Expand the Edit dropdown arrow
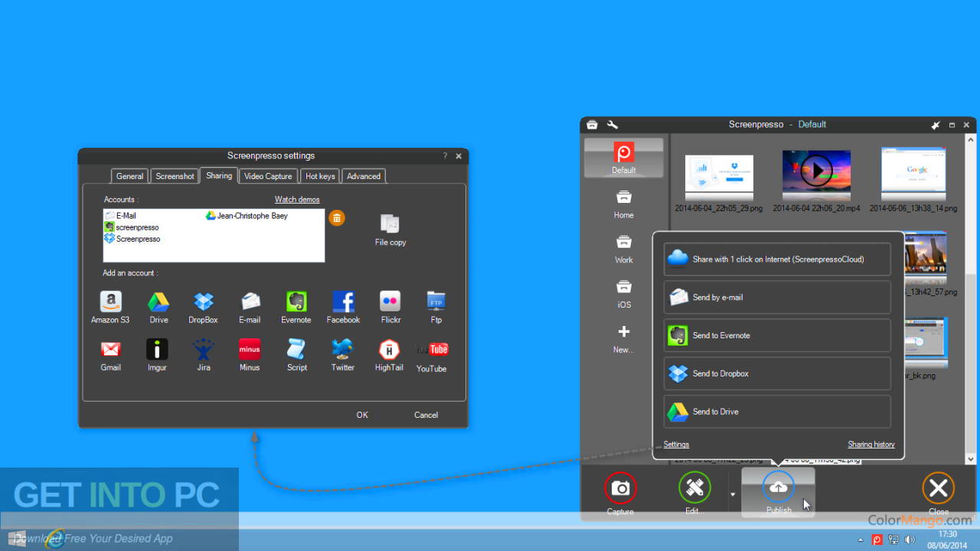The width and height of the screenshot is (980, 551). point(732,494)
